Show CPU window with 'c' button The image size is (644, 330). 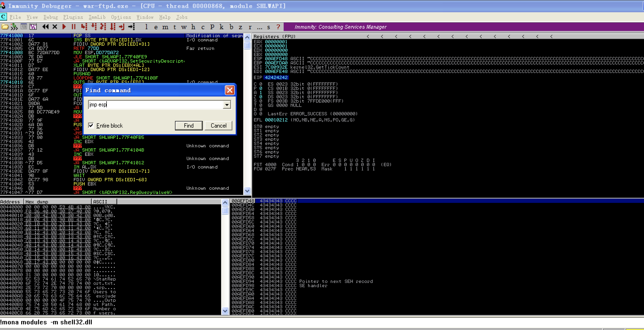203,27
